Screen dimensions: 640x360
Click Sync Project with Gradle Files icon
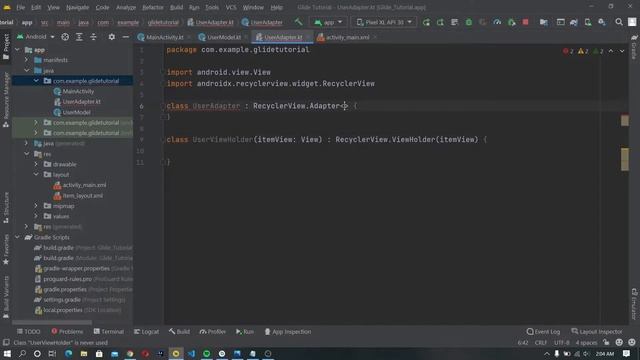tap(573, 22)
